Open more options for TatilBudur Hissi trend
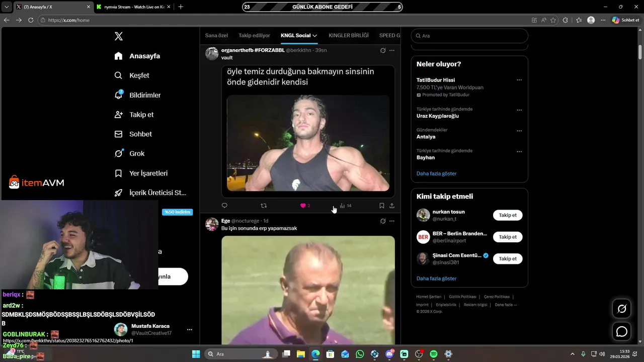Viewport: 644px width, 362px height. 519,80
